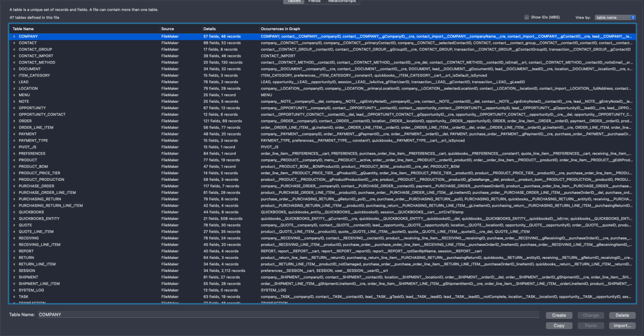Image resolution: width=644 pixels, height=336 pixels.
Task: Click the Paste button
Action: click(591, 325)
